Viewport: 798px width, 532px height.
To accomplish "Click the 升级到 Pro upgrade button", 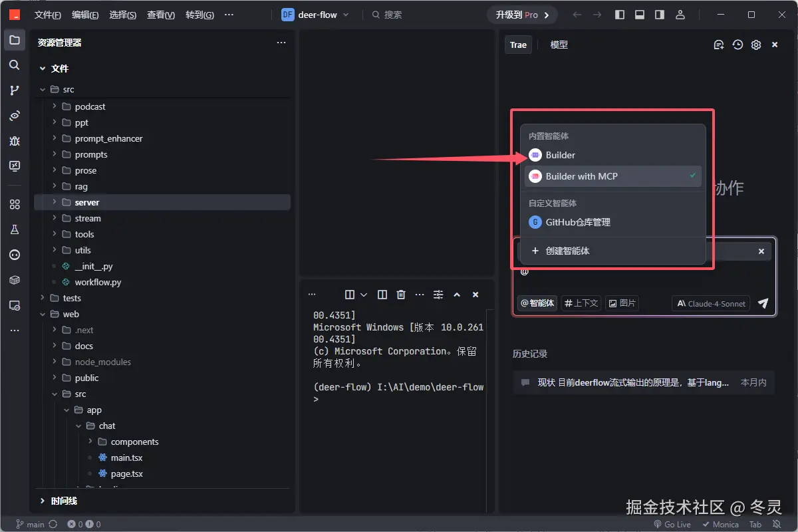I will coord(522,15).
